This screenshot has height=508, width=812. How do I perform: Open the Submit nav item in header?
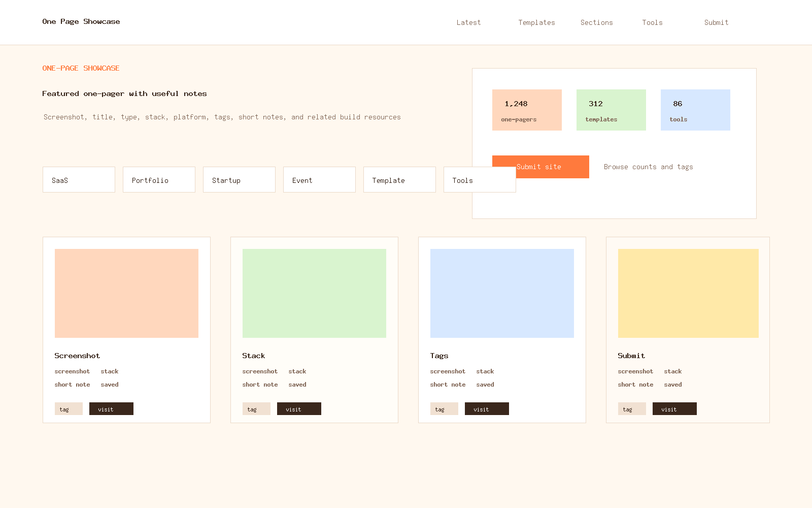716,22
